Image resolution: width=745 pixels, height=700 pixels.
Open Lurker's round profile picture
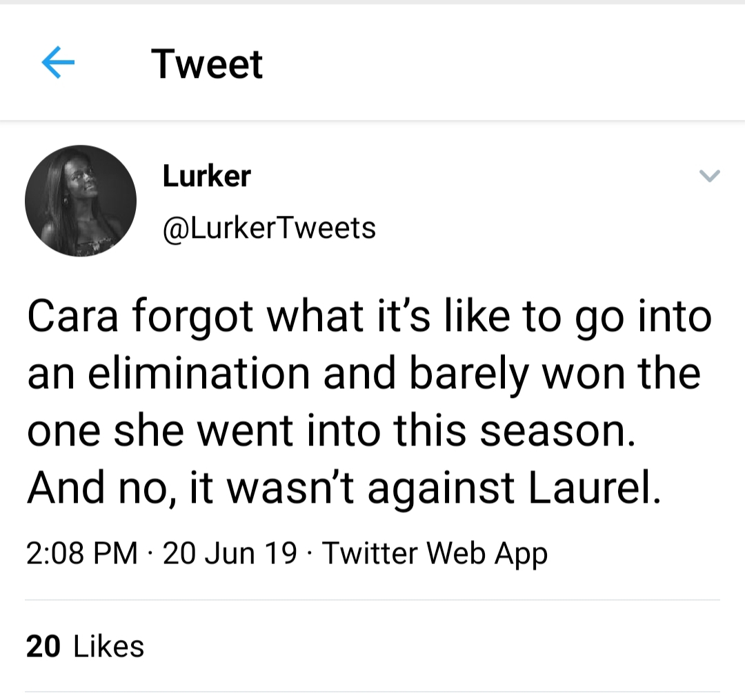pyautogui.click(x=81, y=201)
